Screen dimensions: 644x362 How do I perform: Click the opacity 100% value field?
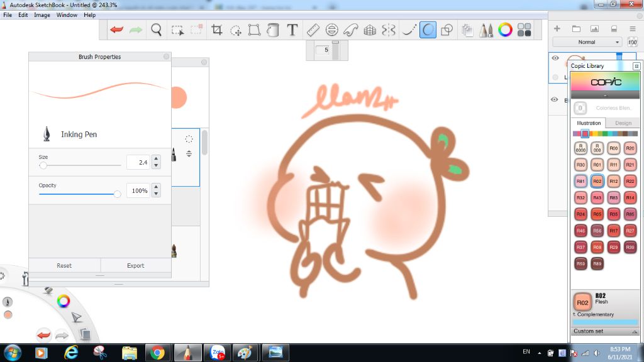[139, 190]
